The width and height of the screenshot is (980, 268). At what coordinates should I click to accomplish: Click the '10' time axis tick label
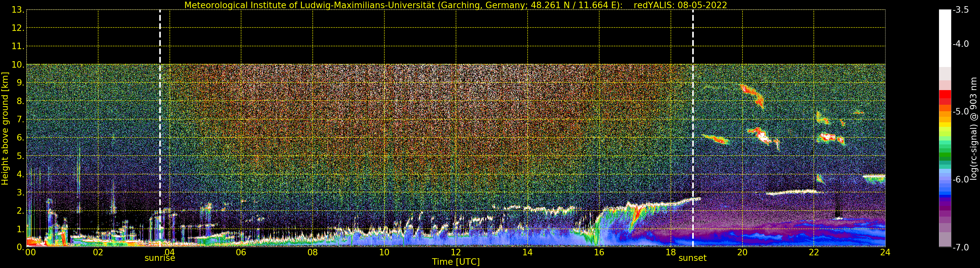pos(384,252)
